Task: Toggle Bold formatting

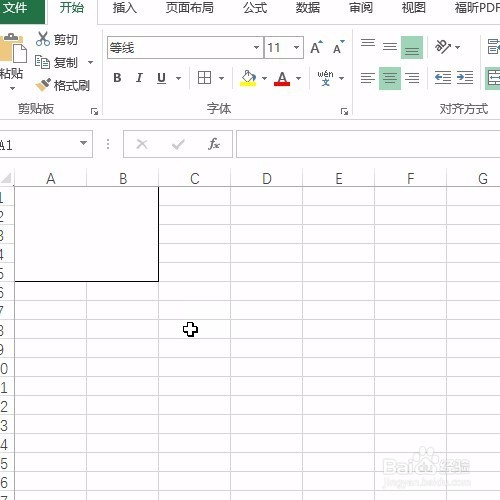Action: (x=117, y=78)
